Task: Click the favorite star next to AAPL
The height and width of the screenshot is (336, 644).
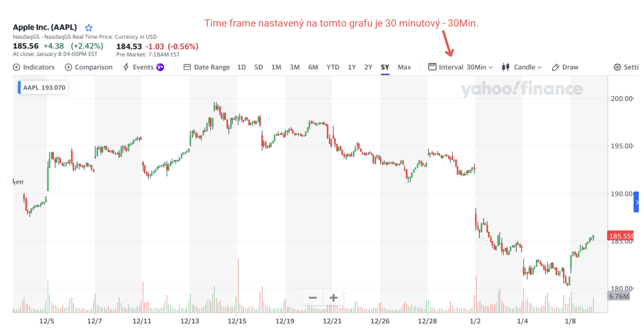Action: click(89, 28)
